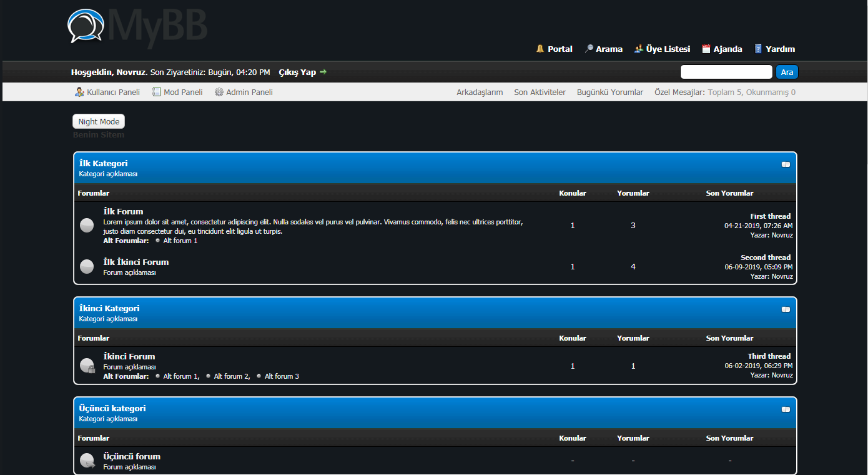
Task: Open the Ajanda calendar icon
Action: 706,49
